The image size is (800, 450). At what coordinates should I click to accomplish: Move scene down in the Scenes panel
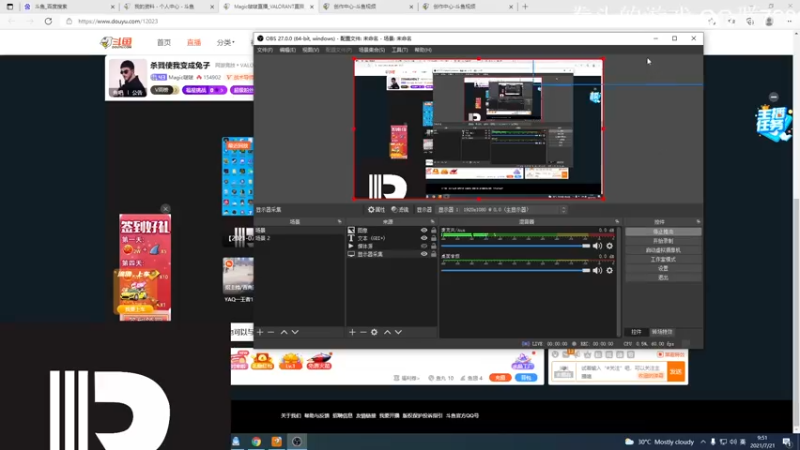click(x=295, y=332)
